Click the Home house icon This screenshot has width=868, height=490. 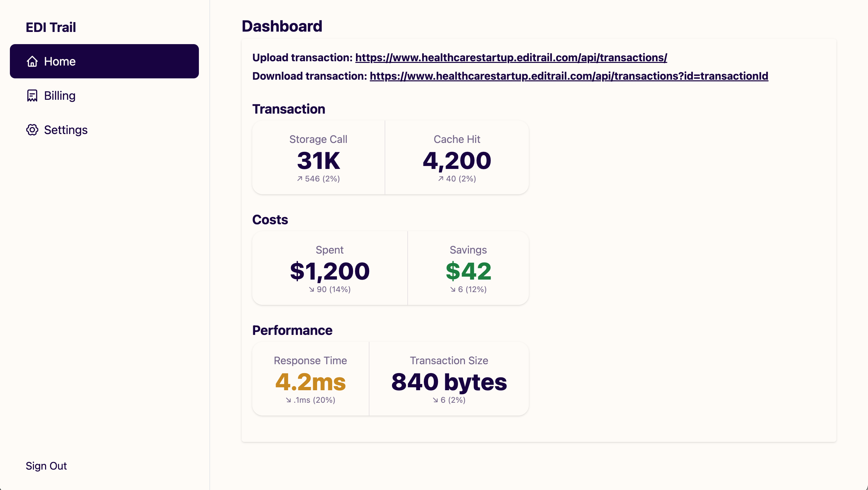tap(32, 61)
